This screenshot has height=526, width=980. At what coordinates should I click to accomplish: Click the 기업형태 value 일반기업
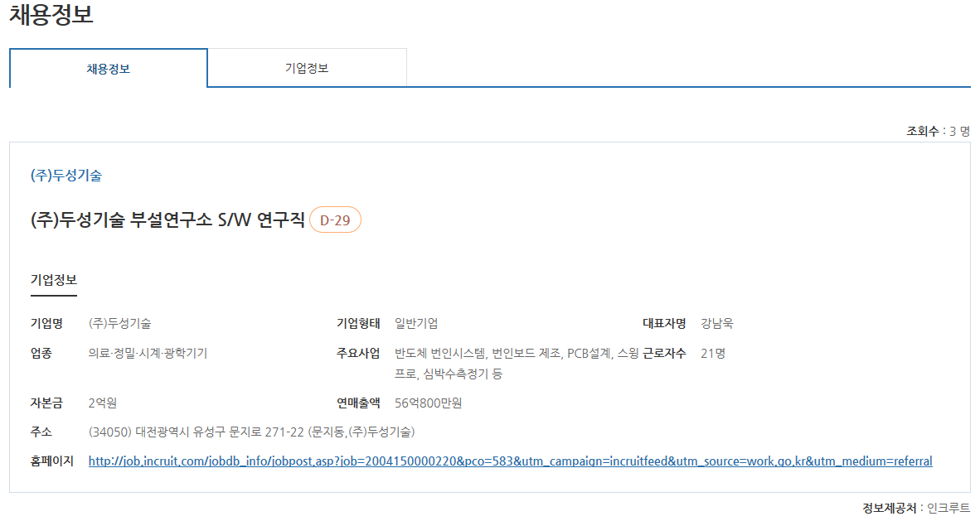coord(416,324)
